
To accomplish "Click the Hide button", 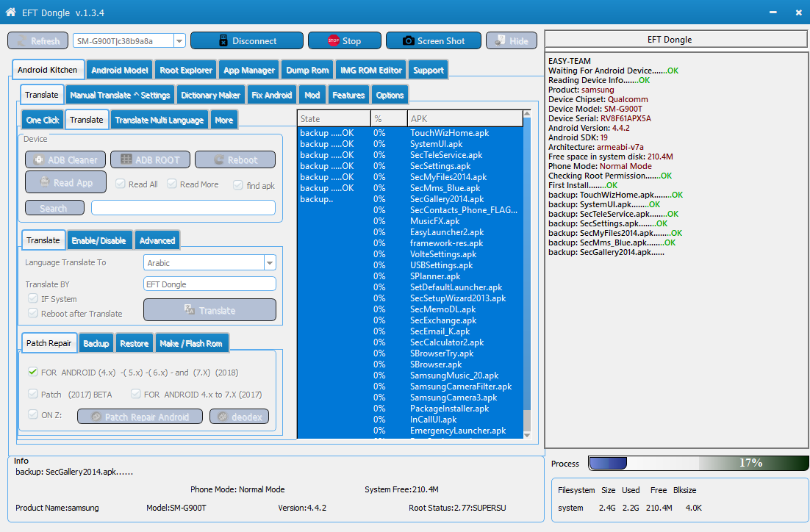I will (512, 41).
